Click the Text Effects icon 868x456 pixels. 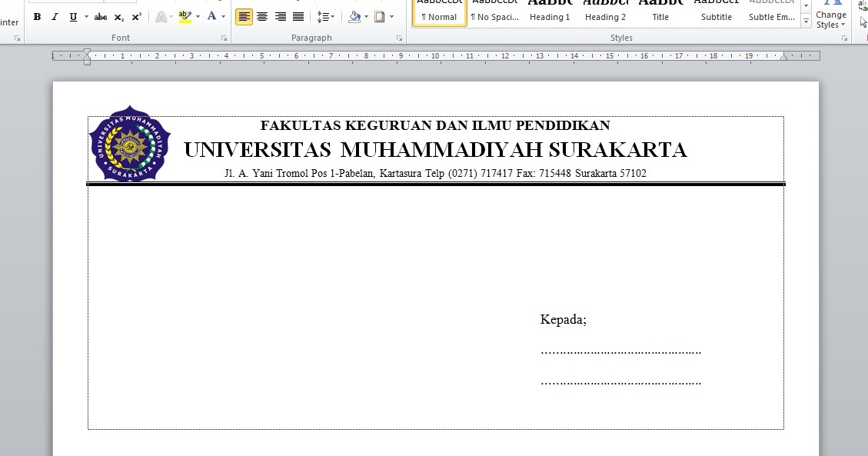tap(161, 17)
